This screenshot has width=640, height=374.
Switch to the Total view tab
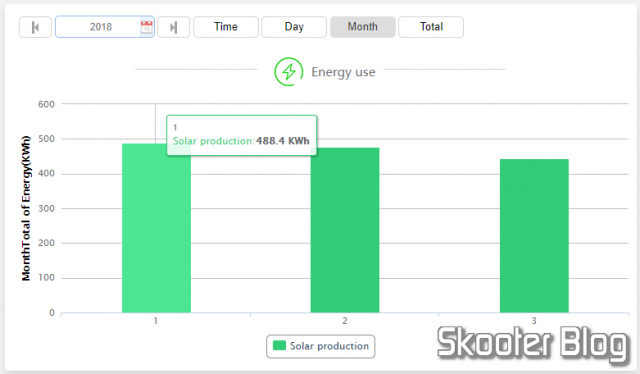click(x=431, y=27)
